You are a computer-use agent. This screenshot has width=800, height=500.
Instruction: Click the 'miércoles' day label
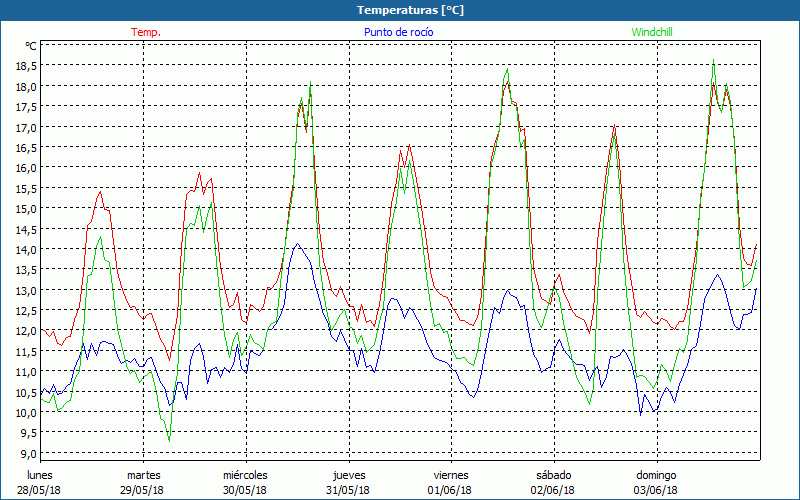pos(245,475)
